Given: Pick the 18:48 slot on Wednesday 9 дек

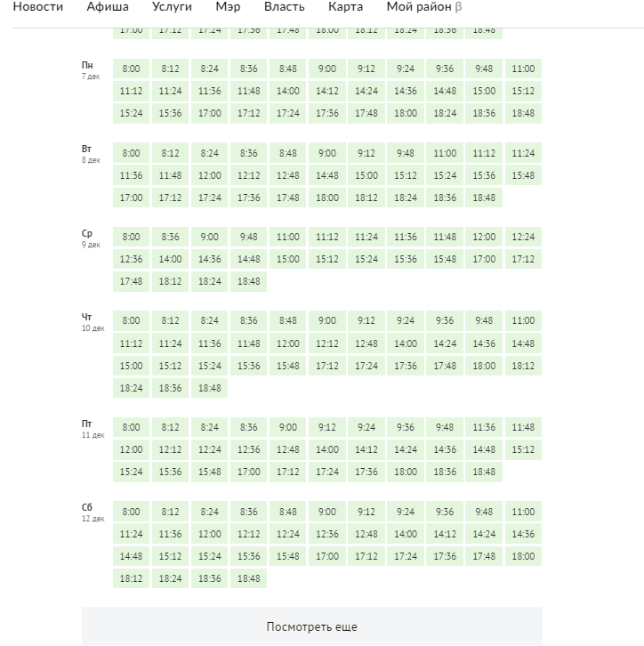Looking at the screenshot, I should (x=249, y=281).
